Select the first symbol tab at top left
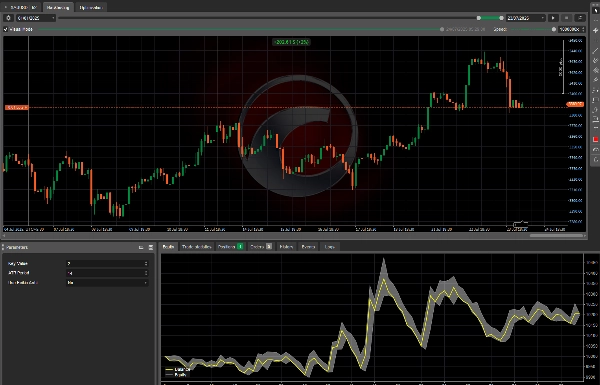Image resolution: width=600 pixels, height=385 pixels. (21, 7)
